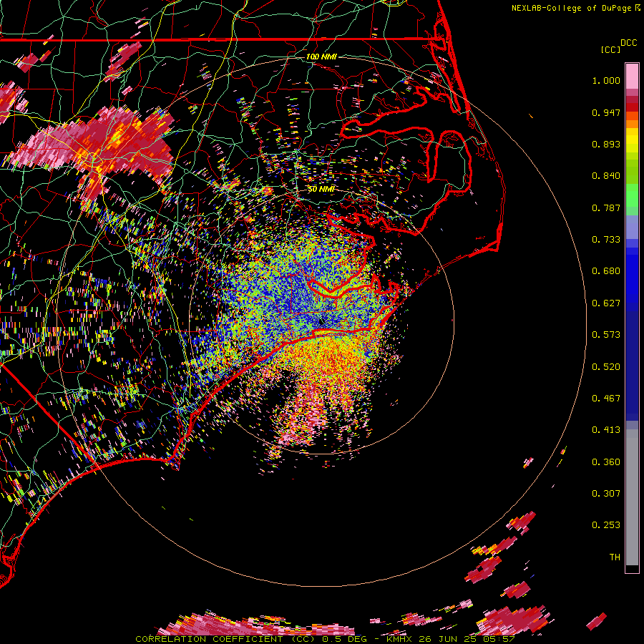644x644 pixels.
Task: Select the 0.947 scale value
Action: click(606, 112)
